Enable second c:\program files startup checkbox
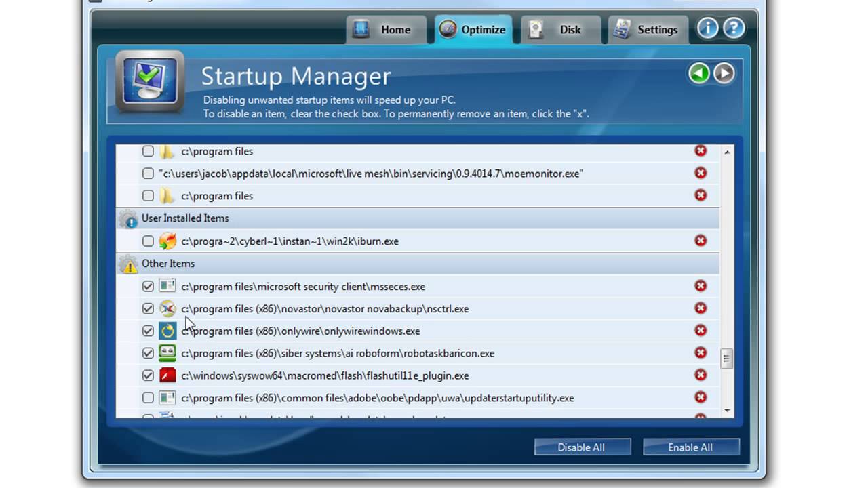Screen dimensions: 868x488 [148, 196]
